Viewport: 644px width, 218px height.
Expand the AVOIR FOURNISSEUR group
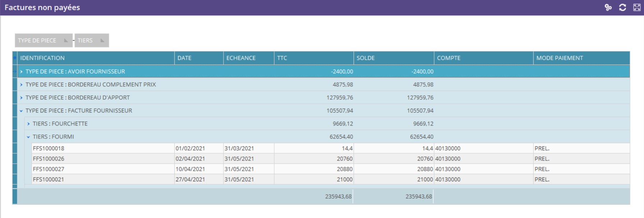tap(22, 72)
